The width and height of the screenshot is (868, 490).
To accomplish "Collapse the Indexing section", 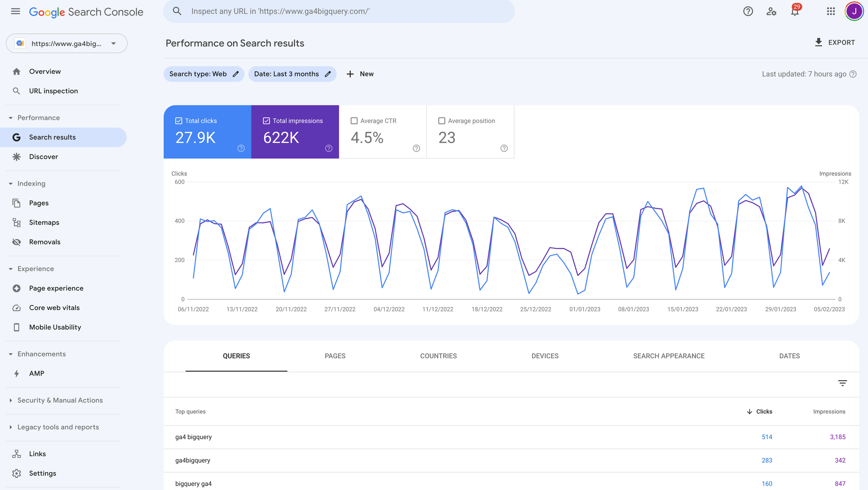I will tap(11, 184).
